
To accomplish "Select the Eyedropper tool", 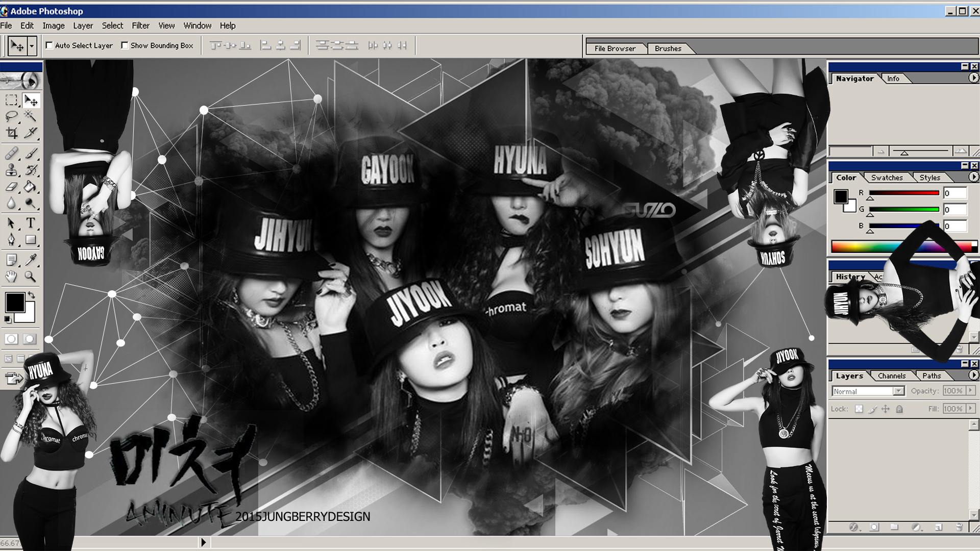I will point(31,260).
